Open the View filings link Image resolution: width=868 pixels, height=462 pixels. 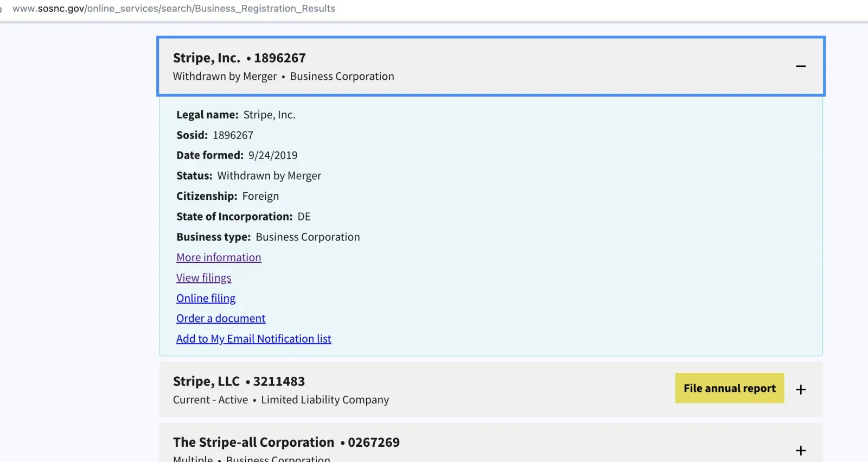[203, 278]
